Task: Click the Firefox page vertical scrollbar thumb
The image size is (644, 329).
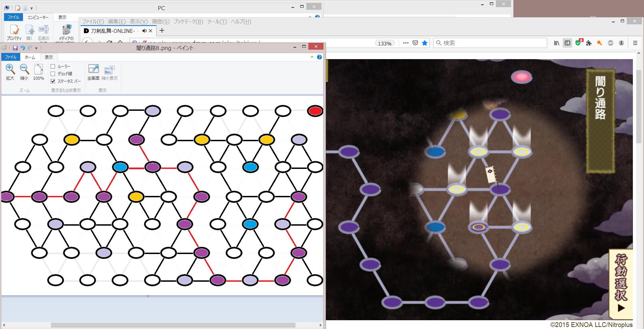Action: point(639,106)
